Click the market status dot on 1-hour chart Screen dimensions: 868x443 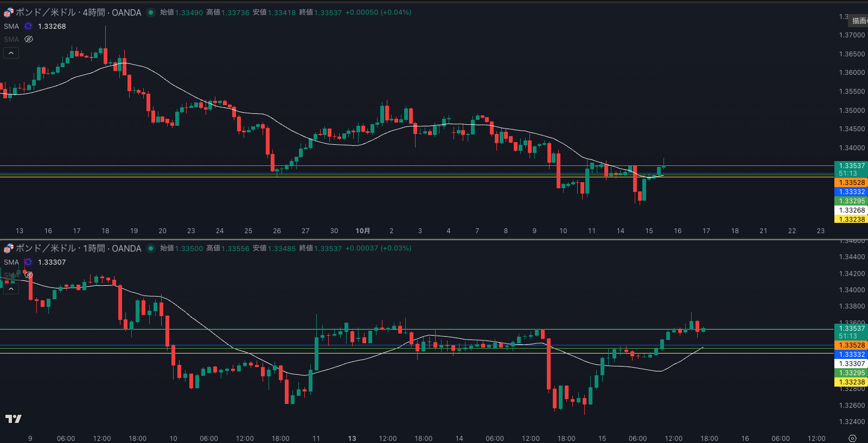[x=151, y=248]
